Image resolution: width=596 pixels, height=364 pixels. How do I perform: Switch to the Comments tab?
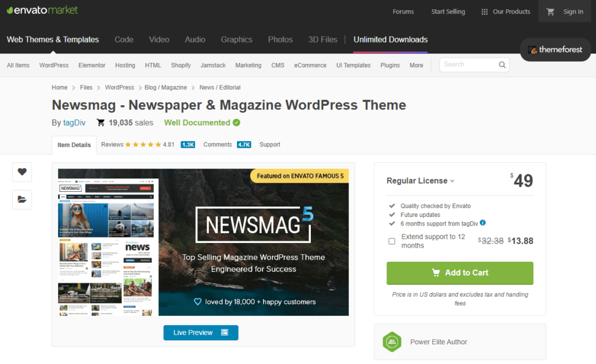(x=218, y=145)
